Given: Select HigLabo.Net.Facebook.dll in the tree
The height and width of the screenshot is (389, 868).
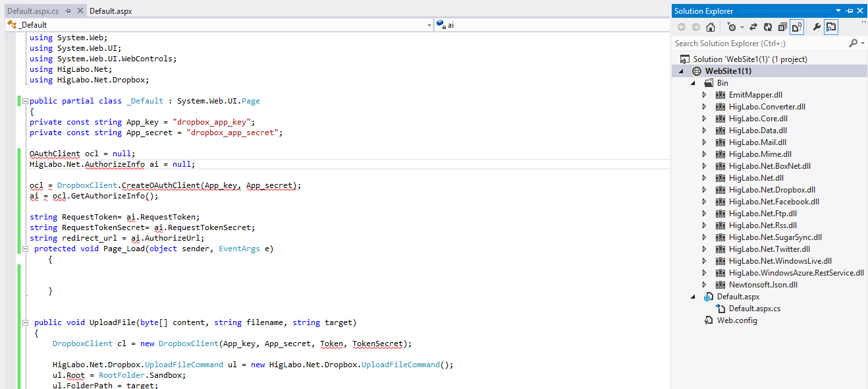Looking at the screenshot, I should point(774,202).
